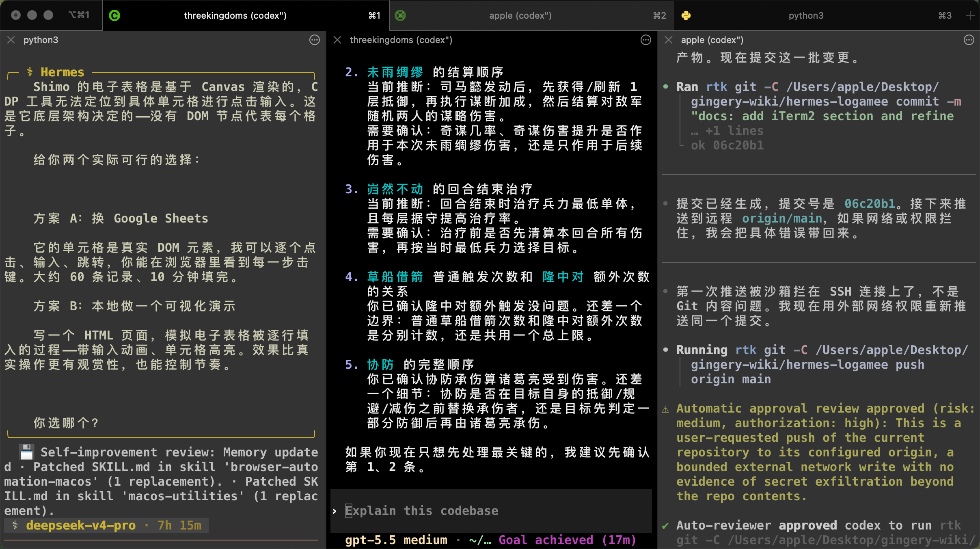The width and height of the screenshot is (980, 549).
Task: Click the threekingdoms (codex") pane title
Action: click(401, 40)
